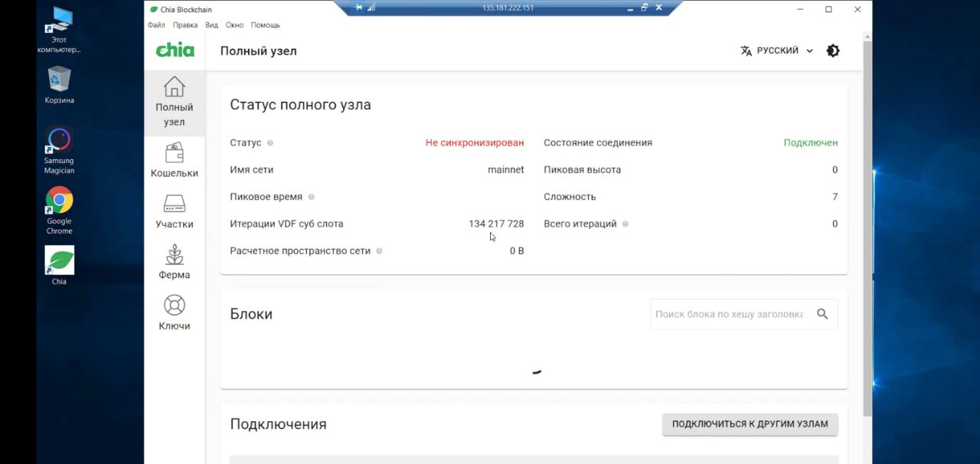Click the info dot next to Пиковое время
Image resolution: width=980 pixels, height=464 pixels.
[x=311, y=197]
